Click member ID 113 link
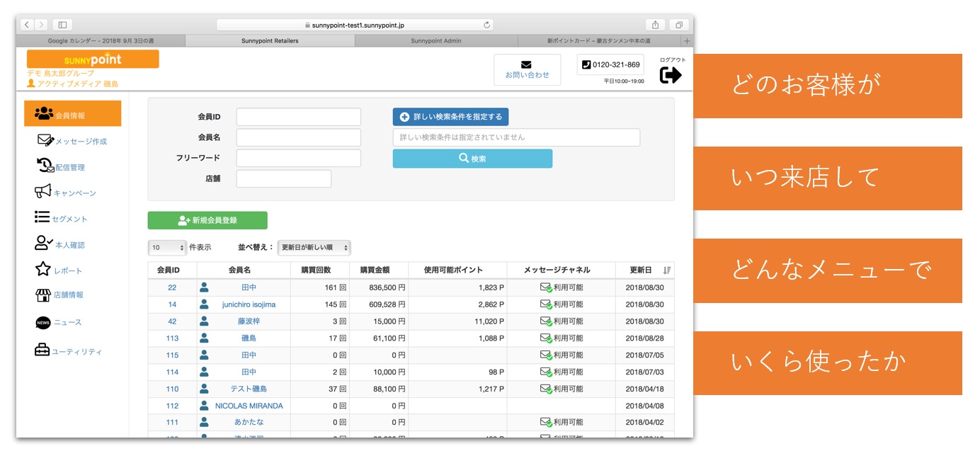The image size is (980, 451). tap(172, 338)
